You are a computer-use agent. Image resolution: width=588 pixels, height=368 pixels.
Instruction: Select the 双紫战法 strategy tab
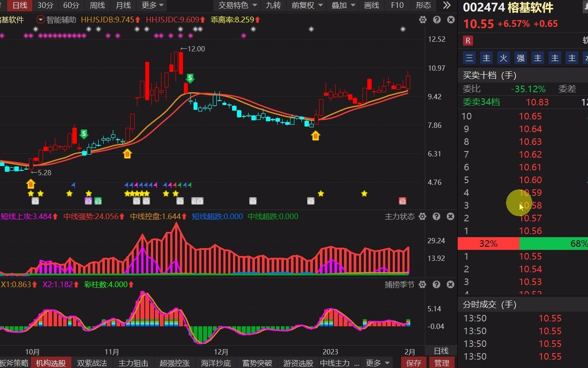coord(92,363)
